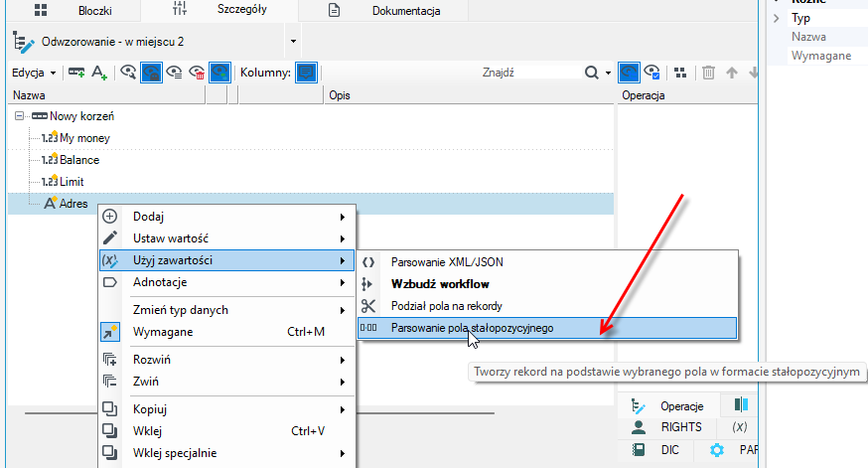Toggle the Kolumny comment column button
The height and width of the screenshot is (468, 868).
306,73
